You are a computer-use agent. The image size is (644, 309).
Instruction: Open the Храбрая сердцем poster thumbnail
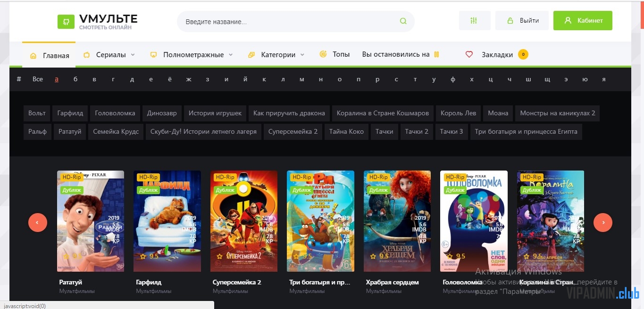click(x=397, y=221)
